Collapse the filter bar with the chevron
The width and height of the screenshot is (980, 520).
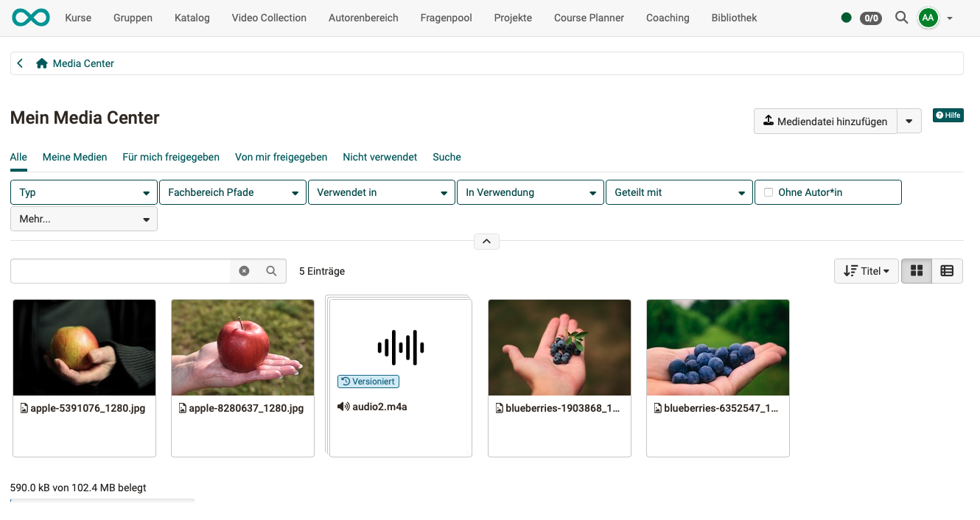(486, 241)
